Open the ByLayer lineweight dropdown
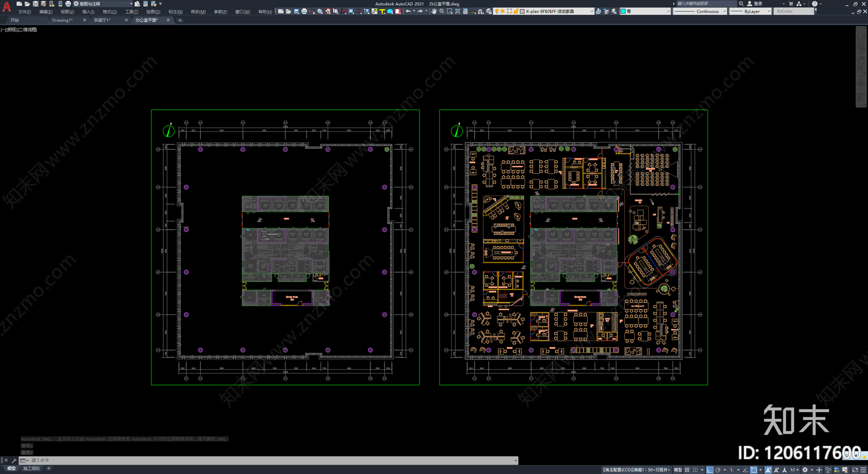Viewport: 868px width, 474px height. tap(750, 11)
